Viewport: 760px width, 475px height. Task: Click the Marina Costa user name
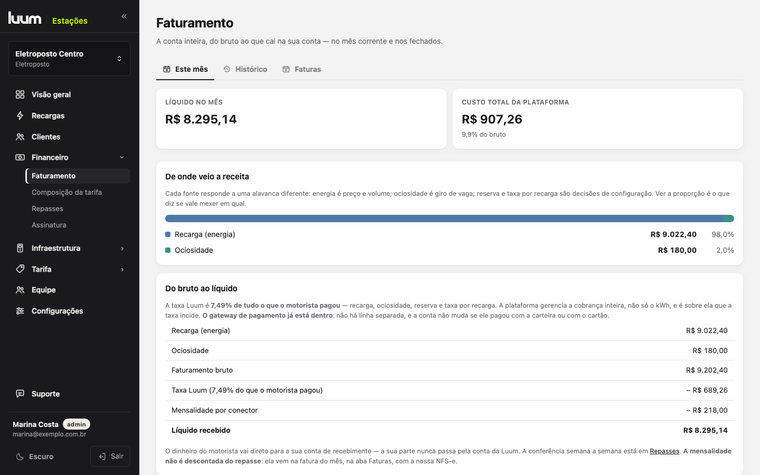click(35, 424)
